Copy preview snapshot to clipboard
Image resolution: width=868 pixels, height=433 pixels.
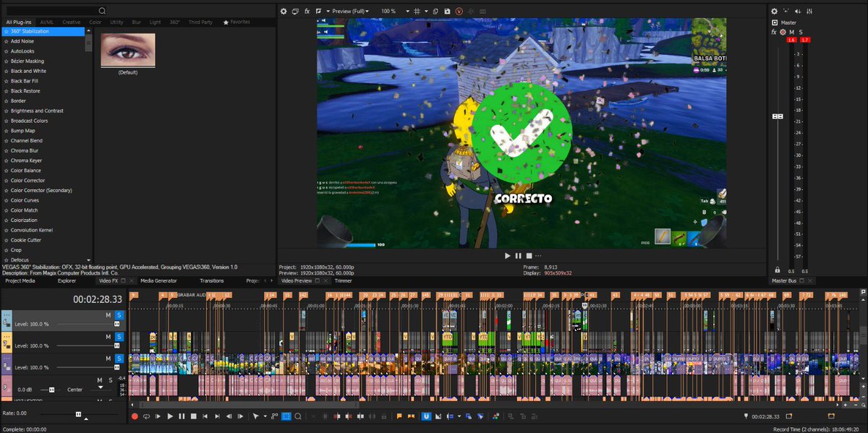[435, 12]
